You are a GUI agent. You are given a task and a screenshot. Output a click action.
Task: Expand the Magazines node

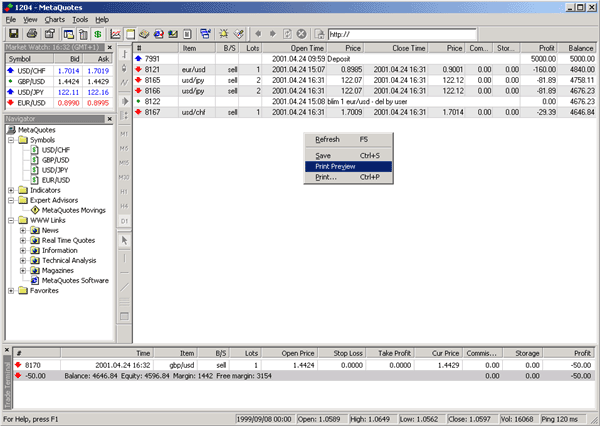pos(23,271)
